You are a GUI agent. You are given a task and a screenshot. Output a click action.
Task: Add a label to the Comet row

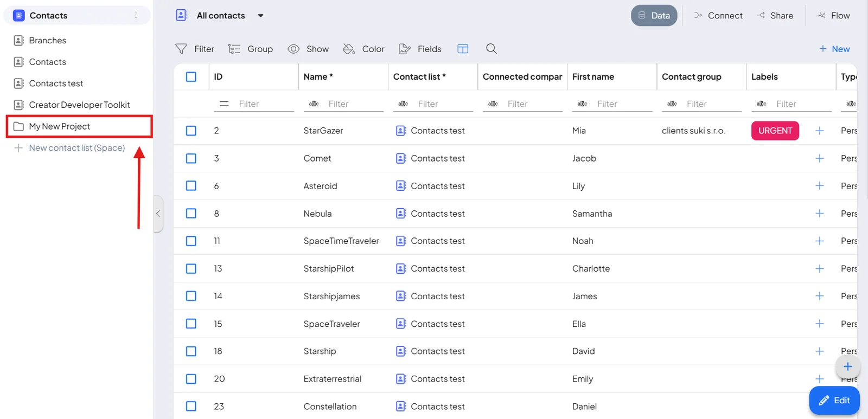pos(820,158)
